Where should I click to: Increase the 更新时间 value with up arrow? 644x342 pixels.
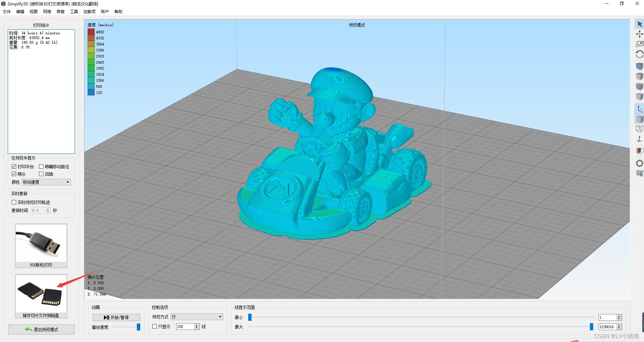pos(48,209)
